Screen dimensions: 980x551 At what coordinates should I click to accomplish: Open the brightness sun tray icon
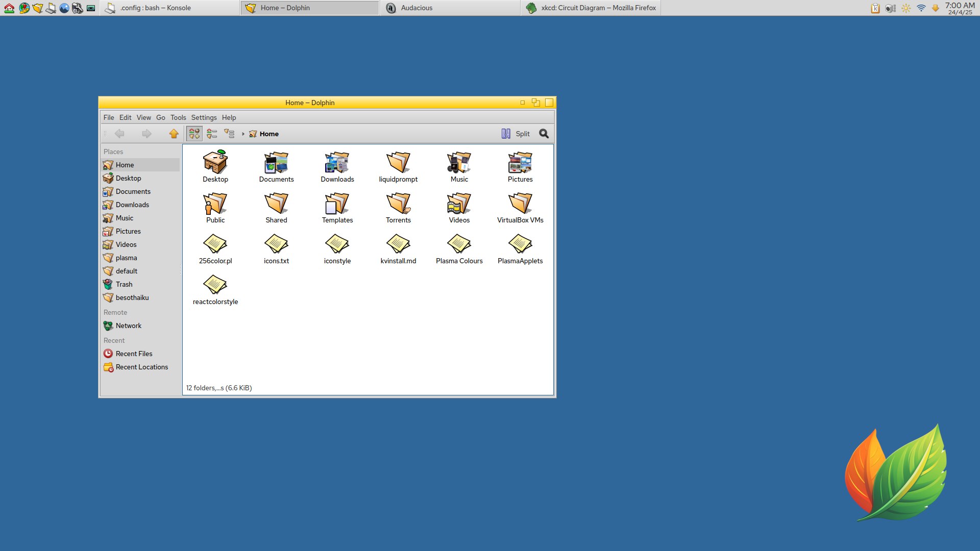906,8
